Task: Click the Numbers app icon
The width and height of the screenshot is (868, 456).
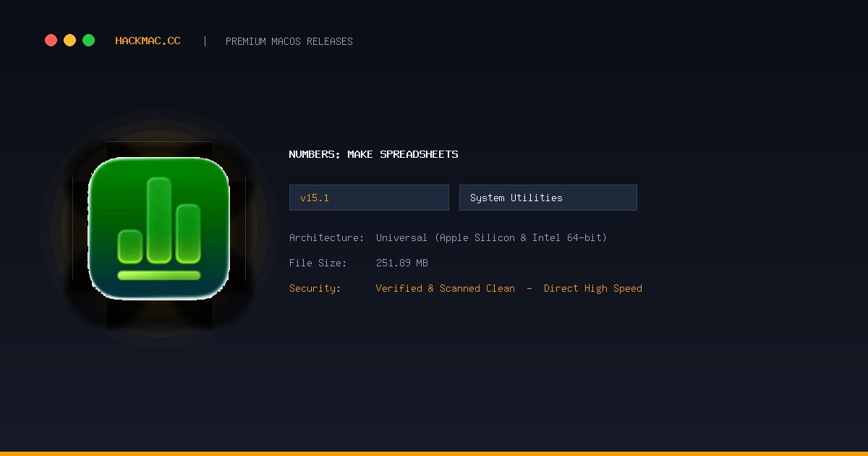Action: tap(159, 228)
